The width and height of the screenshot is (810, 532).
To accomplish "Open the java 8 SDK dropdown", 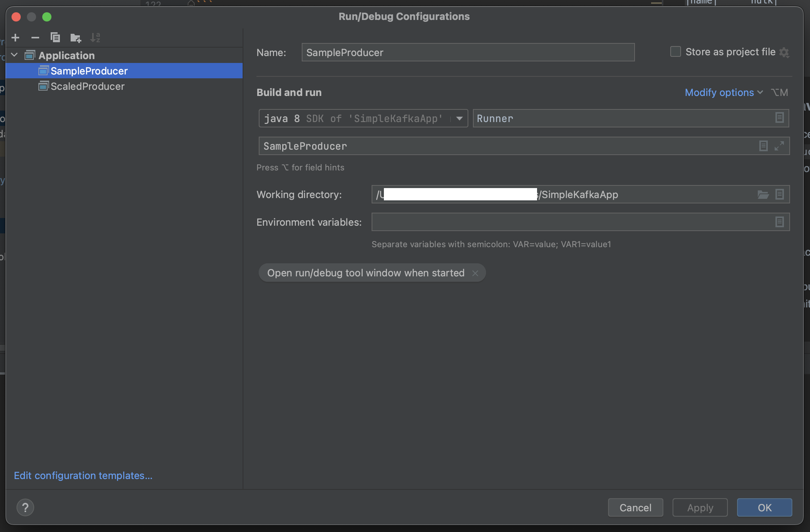I will tap(459, 119).
